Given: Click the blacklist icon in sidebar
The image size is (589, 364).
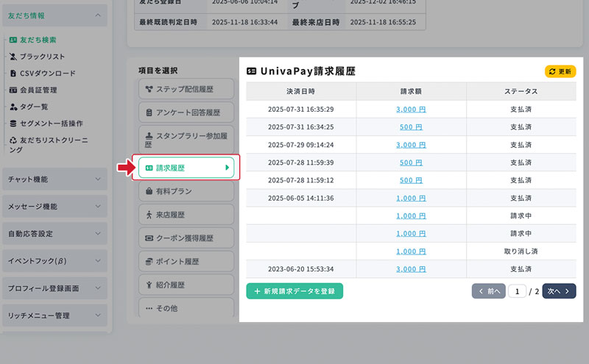Looking at the screenshot, I should tap(13, 57).
